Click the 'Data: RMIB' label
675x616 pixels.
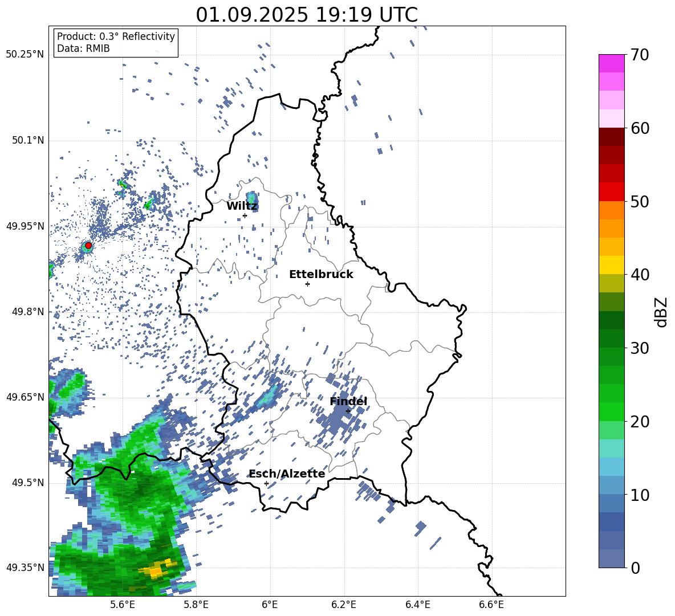pos(83,48)
